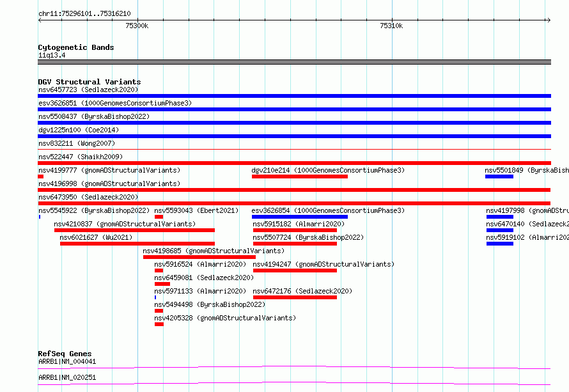This screenshot has height=392, width=569.
Task: Click the red bar under nsv6472176
Action: 295,297
